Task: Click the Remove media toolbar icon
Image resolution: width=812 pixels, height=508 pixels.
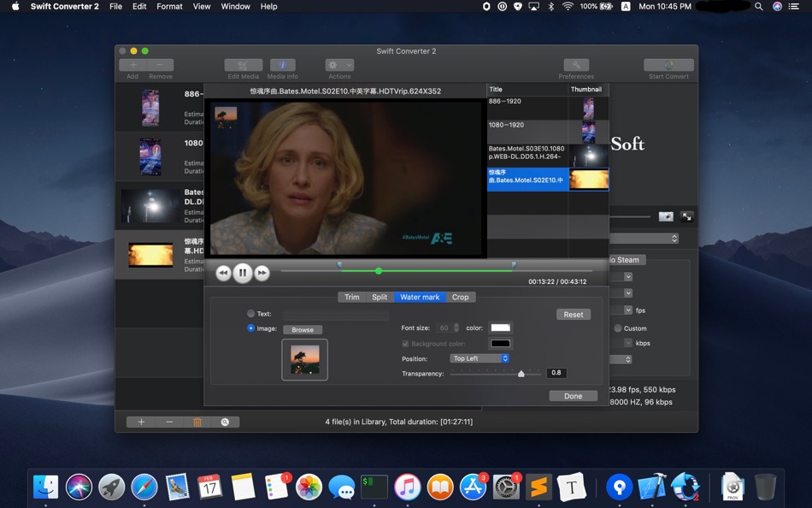Action: pyautogui.click(x=159, y=64)
